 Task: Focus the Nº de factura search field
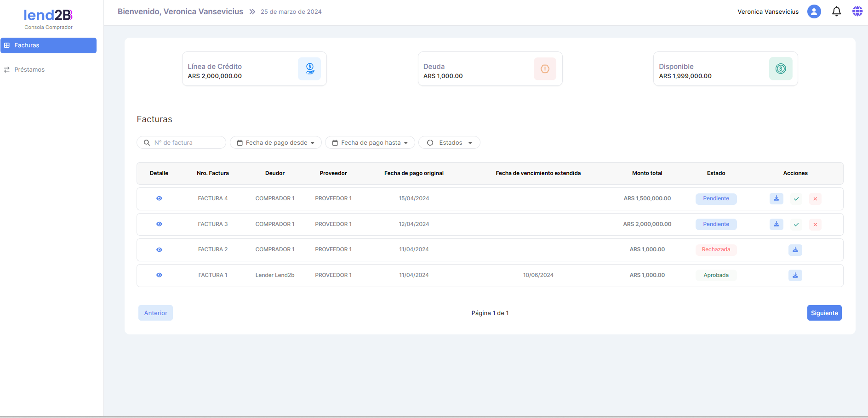coord(186,143)
